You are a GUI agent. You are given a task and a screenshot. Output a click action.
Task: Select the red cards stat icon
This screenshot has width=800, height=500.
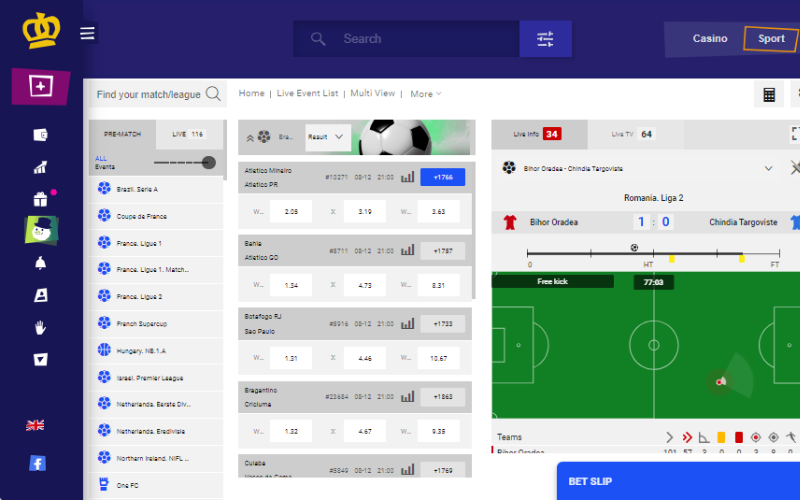[x=738, y=437]
